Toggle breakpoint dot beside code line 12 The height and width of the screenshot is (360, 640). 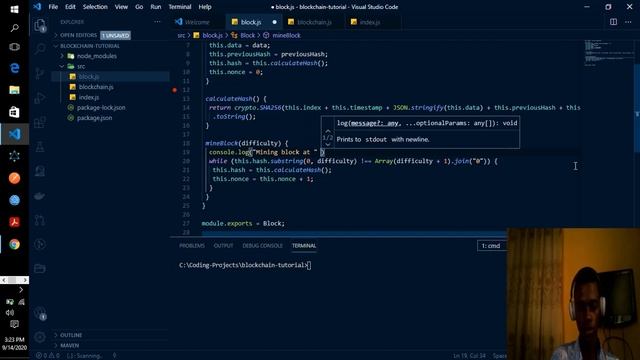175,90
